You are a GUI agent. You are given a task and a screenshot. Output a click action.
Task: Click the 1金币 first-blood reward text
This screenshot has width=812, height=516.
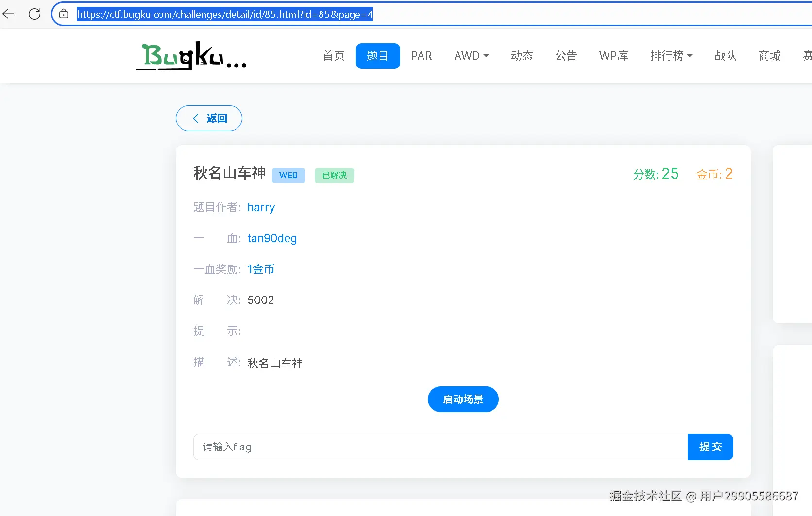click(x=261, y=269)
